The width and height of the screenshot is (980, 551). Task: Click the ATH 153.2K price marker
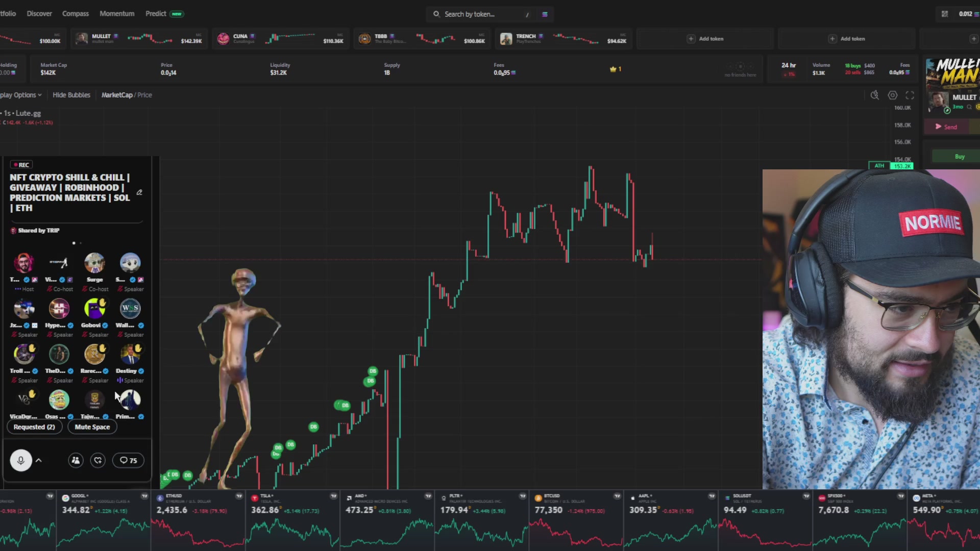pyautogui.click(x=891, y=166)
